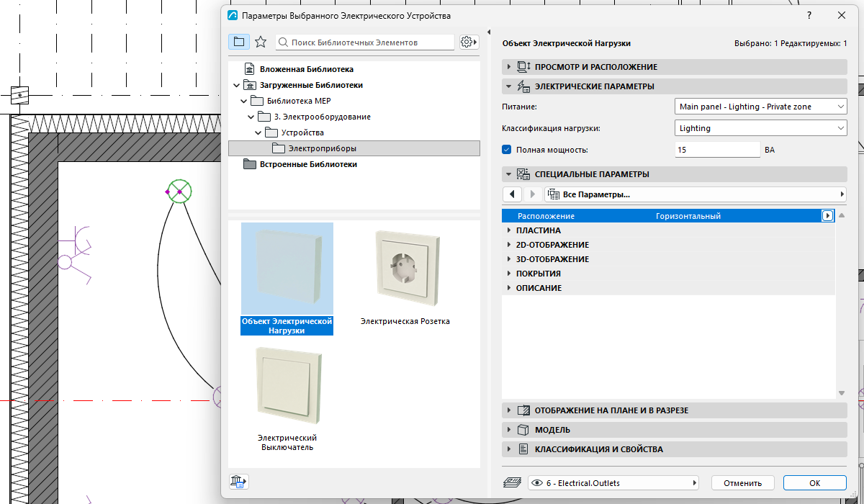Open the layer dropdown 6 - Electrical.Outlets
Image resolution: width=864 pixels, height=504 pixels.
pos(613,483)
